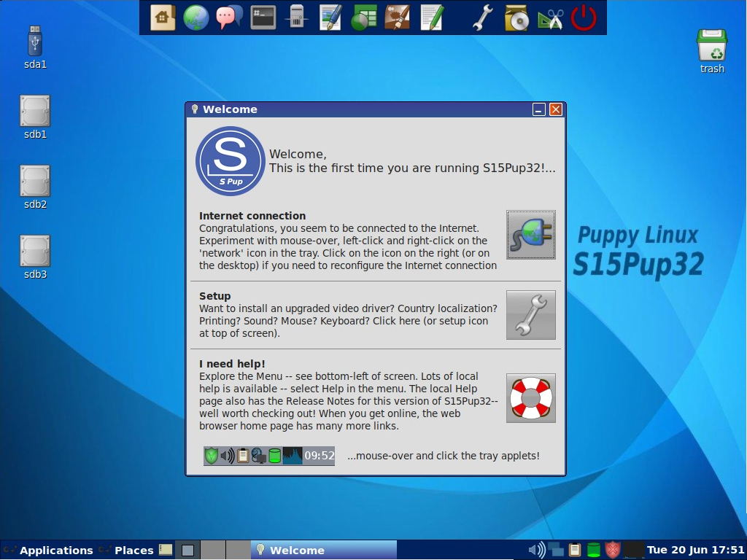Minimize the Welcome window
The height and width of the screenshot is (560, 747).
[x=539, y=109]
